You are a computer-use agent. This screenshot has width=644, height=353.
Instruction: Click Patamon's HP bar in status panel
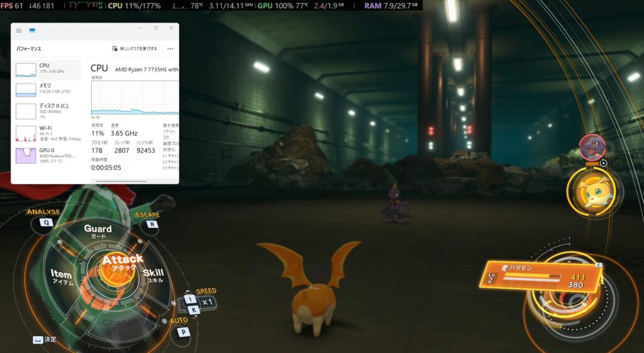pyautogui.click(x=531, y=277)
